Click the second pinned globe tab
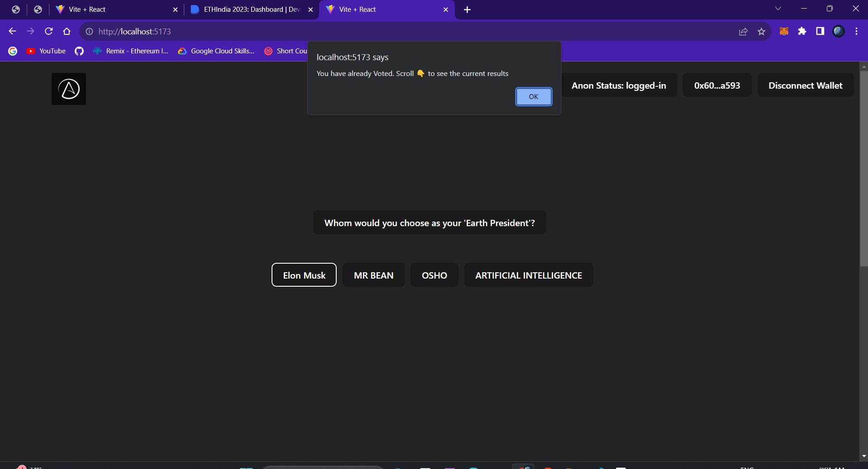868x469 pixels. tap(38, 9)
